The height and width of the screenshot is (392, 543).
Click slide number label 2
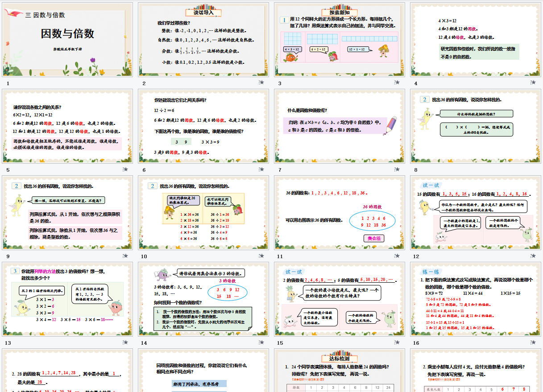click(144, 83)
